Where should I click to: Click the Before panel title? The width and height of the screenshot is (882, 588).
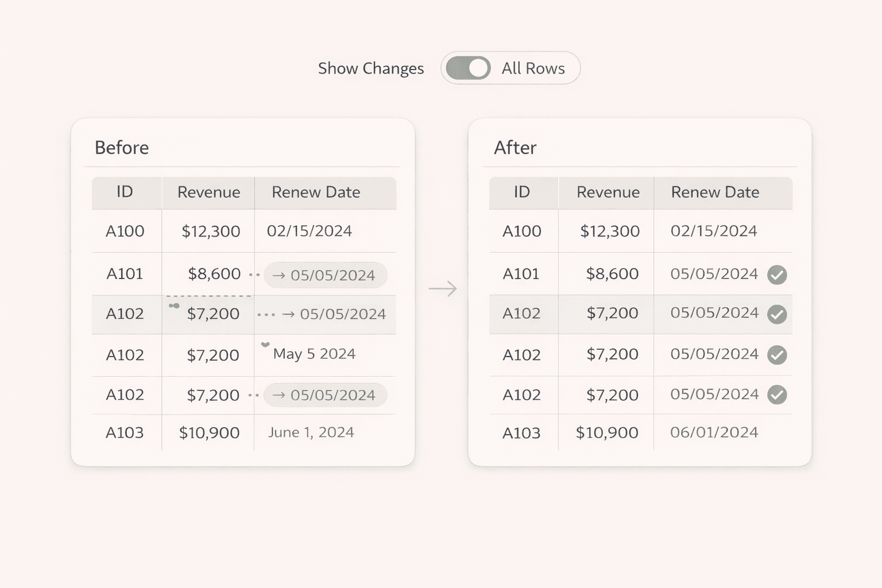(122, 148)
